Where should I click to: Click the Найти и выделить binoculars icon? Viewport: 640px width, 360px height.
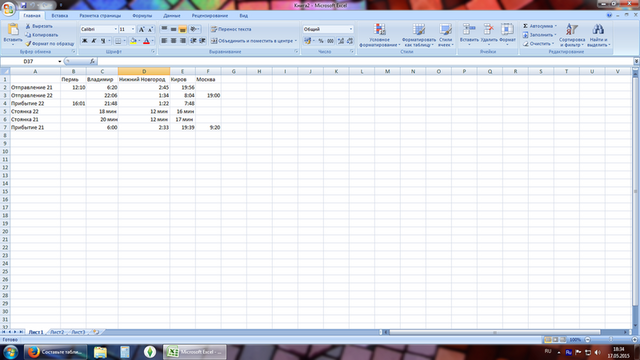pos(598,29)
